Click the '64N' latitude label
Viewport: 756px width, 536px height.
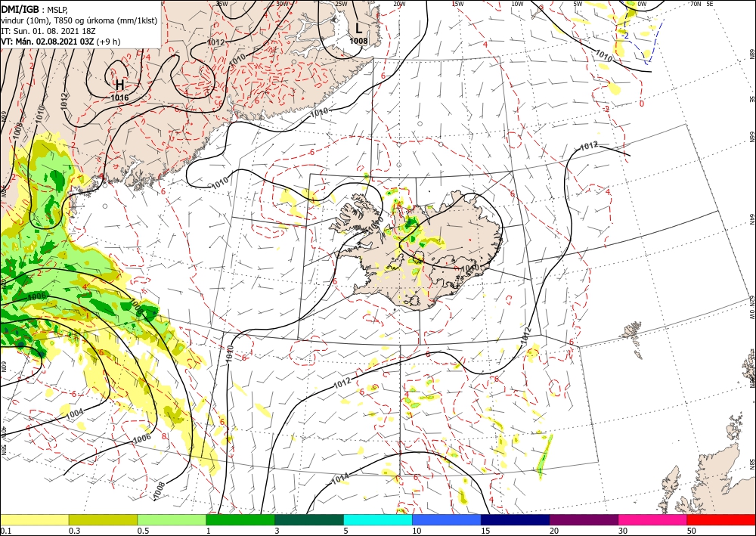[751, 218]
